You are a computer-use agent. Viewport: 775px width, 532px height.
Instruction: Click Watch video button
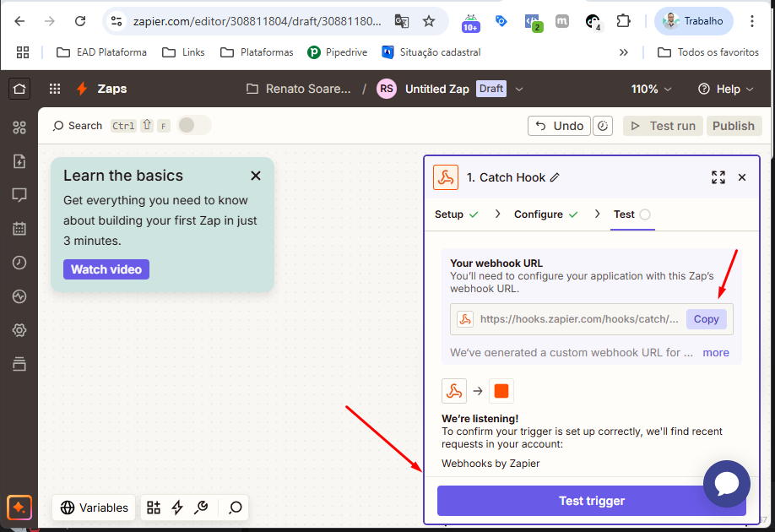(x=106, y=269)
